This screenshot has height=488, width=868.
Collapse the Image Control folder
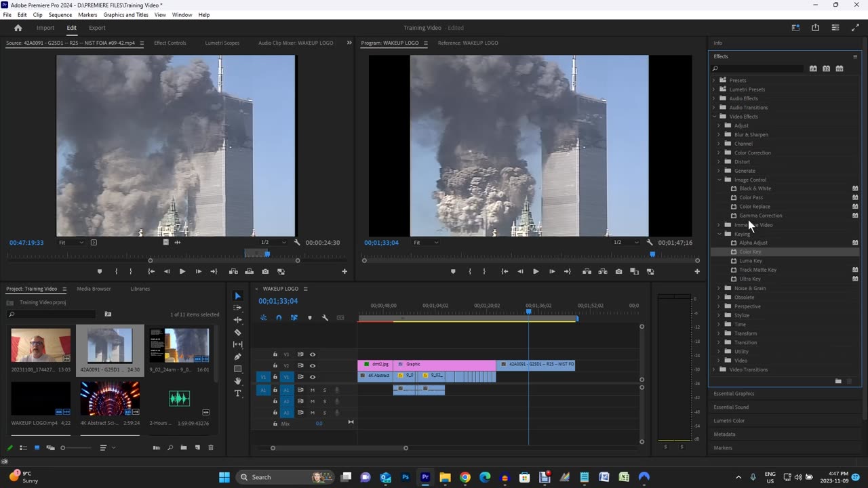719,180
